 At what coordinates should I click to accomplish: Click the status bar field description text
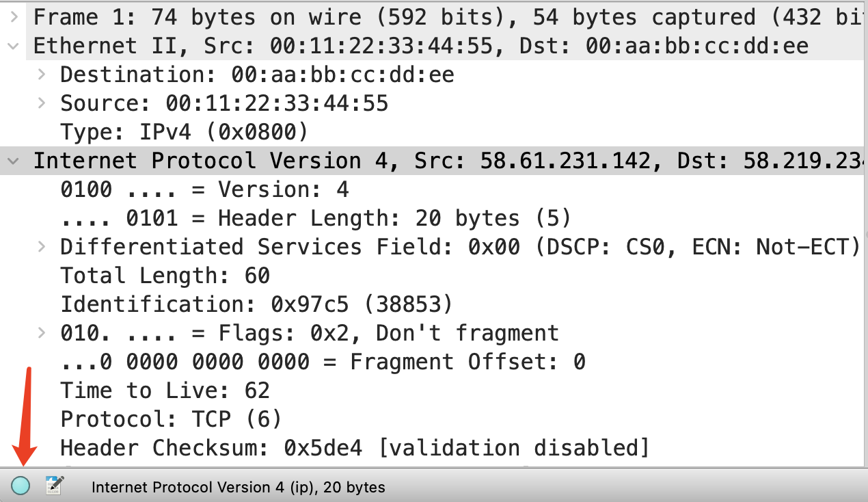click(x=238, y=488)
